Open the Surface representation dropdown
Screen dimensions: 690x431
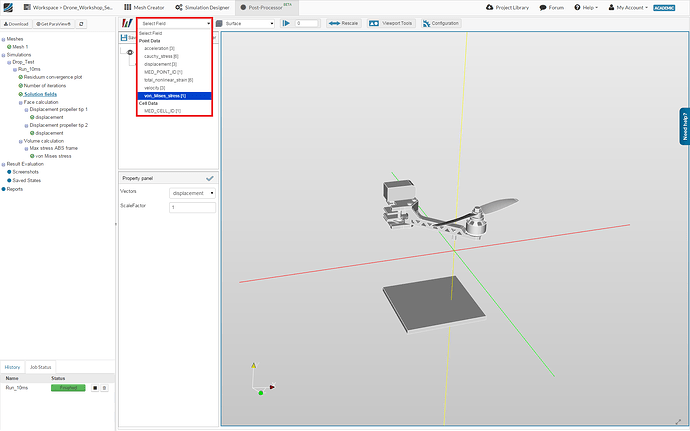pyautogui.click(x=244, y=23)
